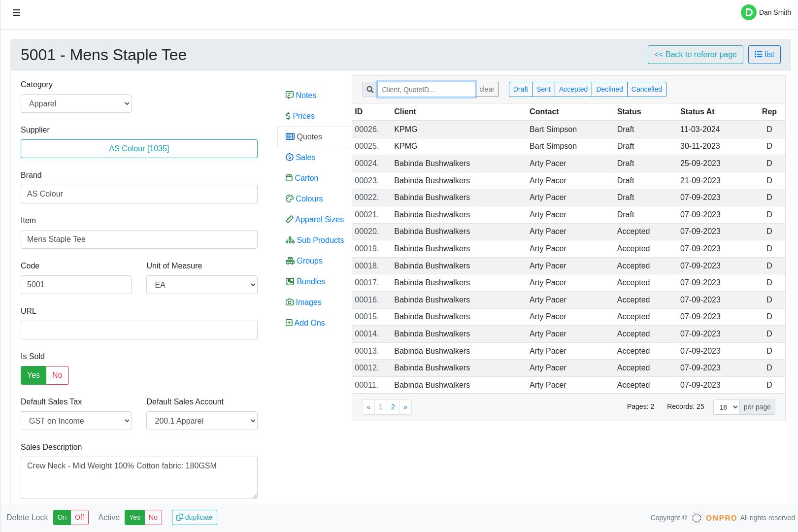Go to page 2 of quotes
This screenshot has width=798, height=532.
click(393, 407)
